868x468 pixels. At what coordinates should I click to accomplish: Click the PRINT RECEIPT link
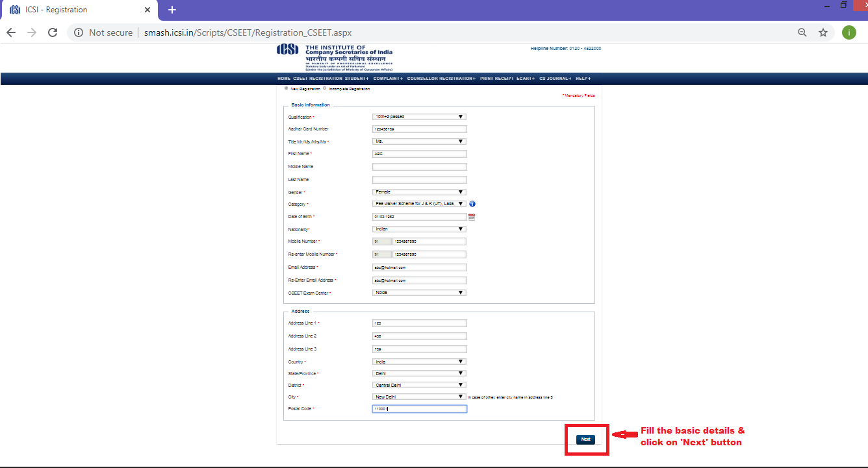496,79
